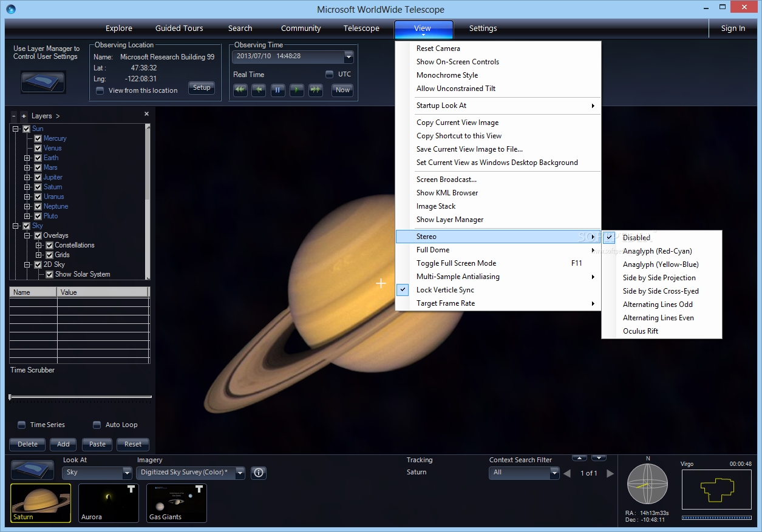Screen dimensions: 762x532
Task: Pause the observing time
Action: point(277,90)
